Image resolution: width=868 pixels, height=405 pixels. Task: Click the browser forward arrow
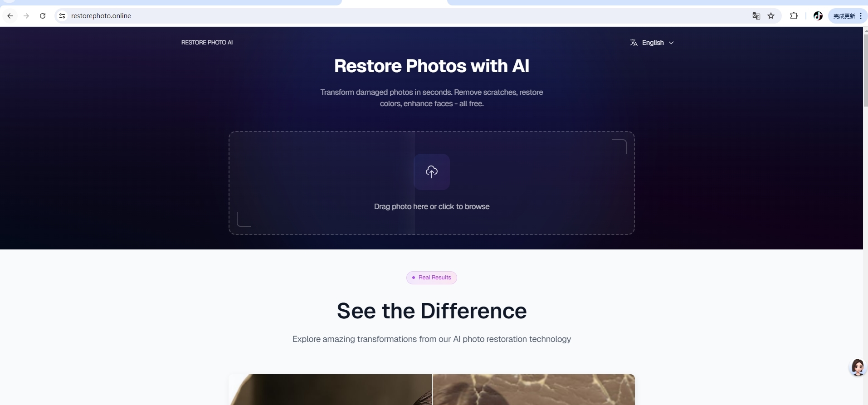click(26, 16)
